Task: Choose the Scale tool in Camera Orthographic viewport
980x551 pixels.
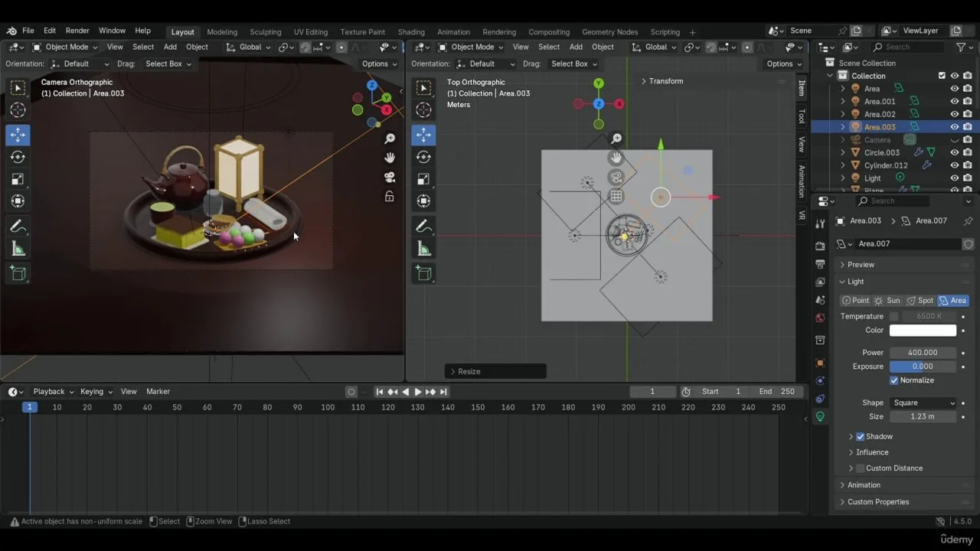Action: click(x=18, y=179)
